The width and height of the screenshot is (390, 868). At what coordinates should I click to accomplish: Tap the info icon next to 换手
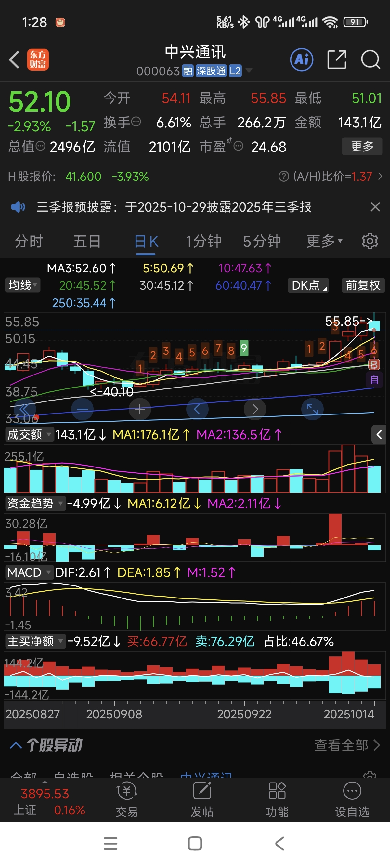136,121
